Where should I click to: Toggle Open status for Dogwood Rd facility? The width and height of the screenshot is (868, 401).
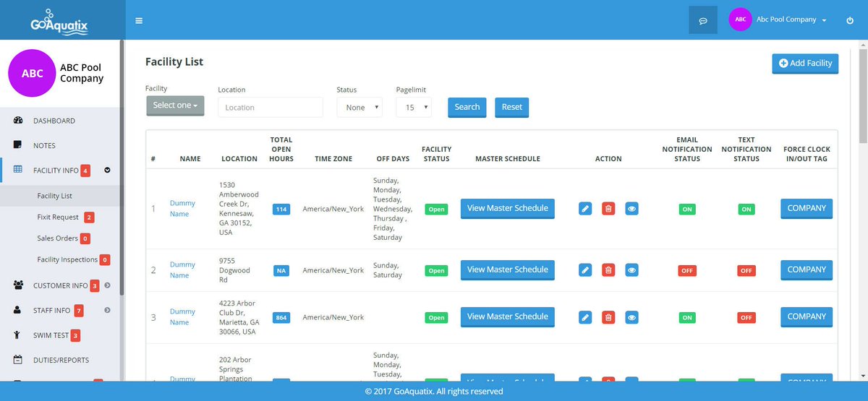pos(436,270)
